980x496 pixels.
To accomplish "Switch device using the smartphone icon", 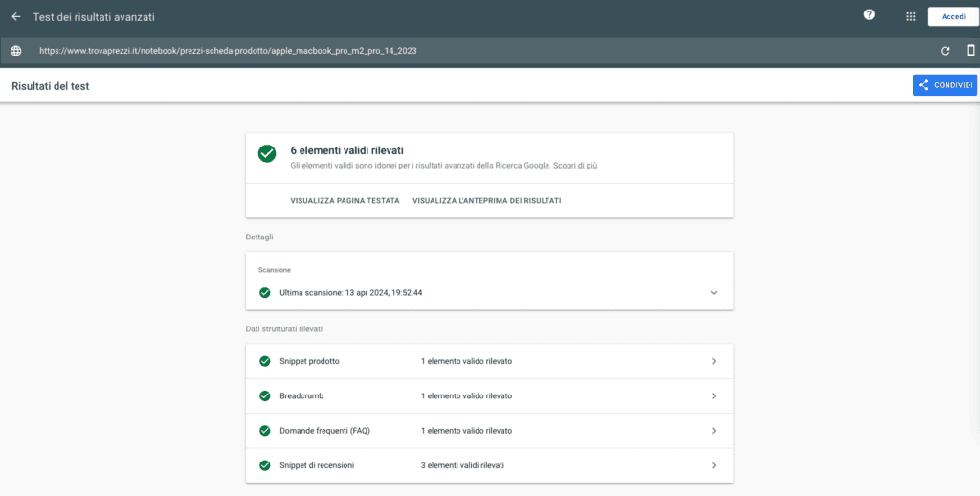I will coord(970,51).
